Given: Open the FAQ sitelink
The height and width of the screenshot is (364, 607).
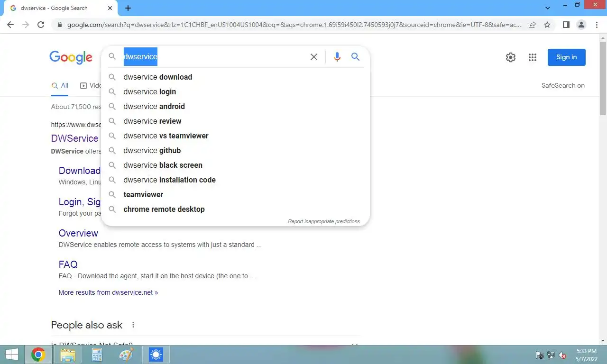Looking at the screenshot, I should click(68, 264).
